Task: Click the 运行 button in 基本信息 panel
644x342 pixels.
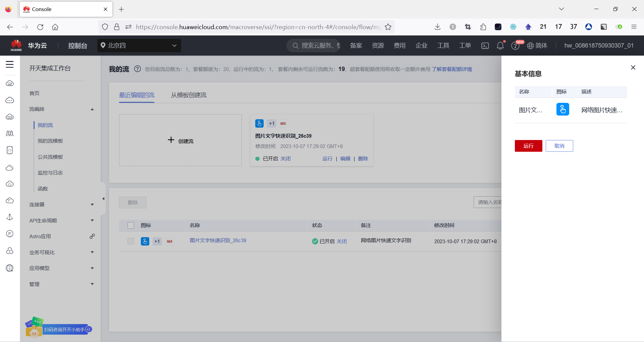Action: pyautogui.click(x=528, y=146)
